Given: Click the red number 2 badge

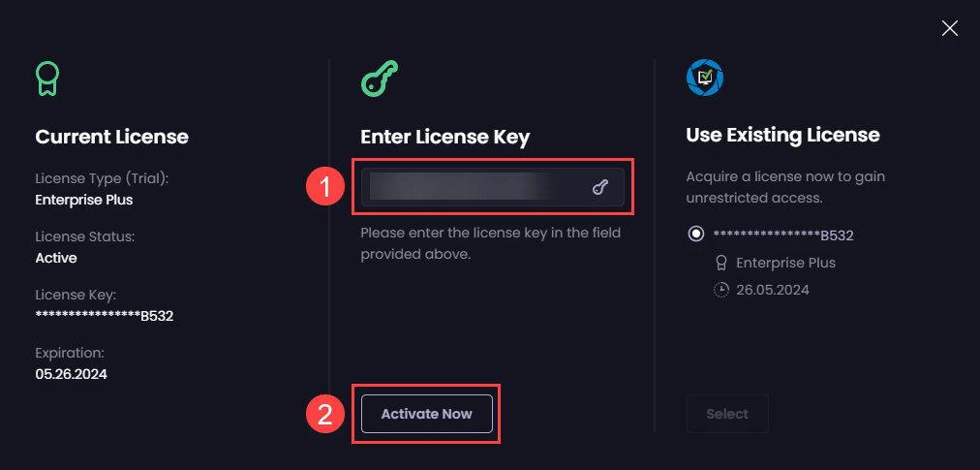Looking at the screenshot, I should pos(326,415).
